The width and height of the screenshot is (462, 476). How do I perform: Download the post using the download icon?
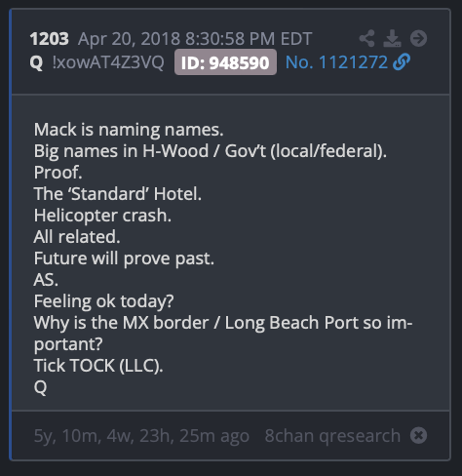(392, 38)
